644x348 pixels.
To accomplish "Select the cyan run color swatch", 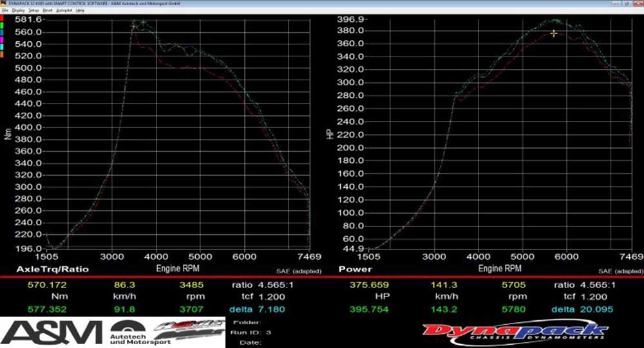I will 3,48.
